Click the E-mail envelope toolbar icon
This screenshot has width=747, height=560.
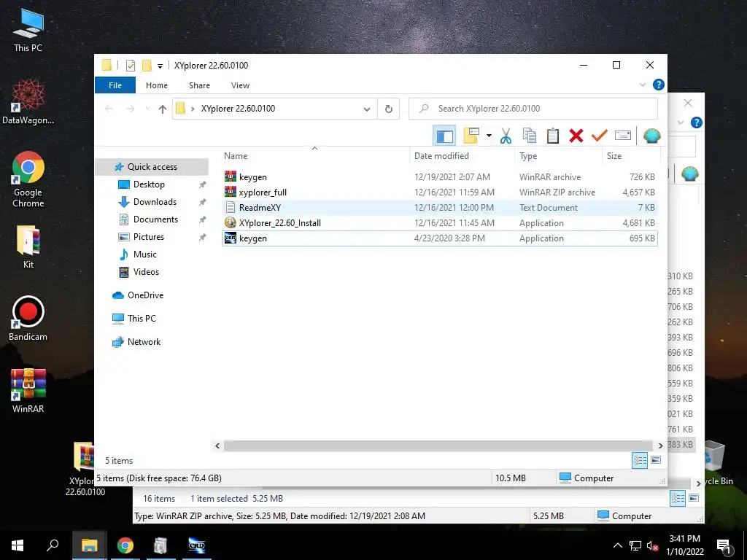(x=623, y=136)
